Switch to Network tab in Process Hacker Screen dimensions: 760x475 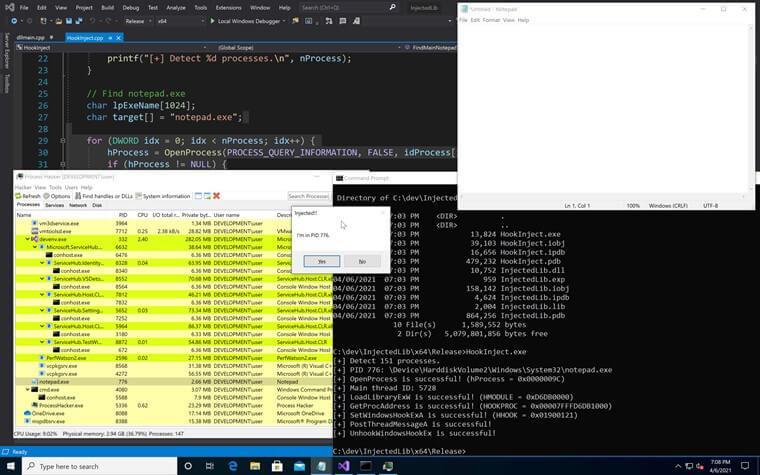pos(78,205)
